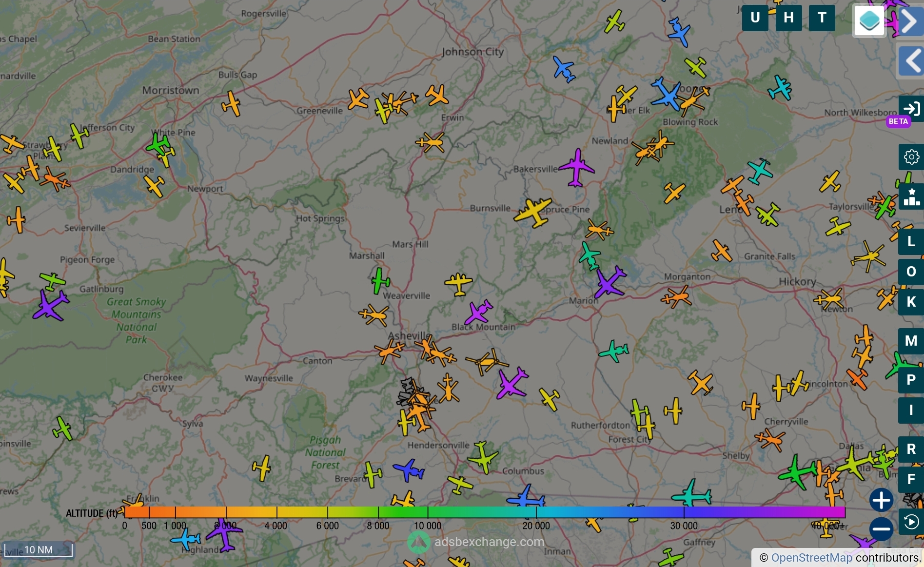Toggle the O button
Screen dimensions: 924x567
(x=911, y=272)
